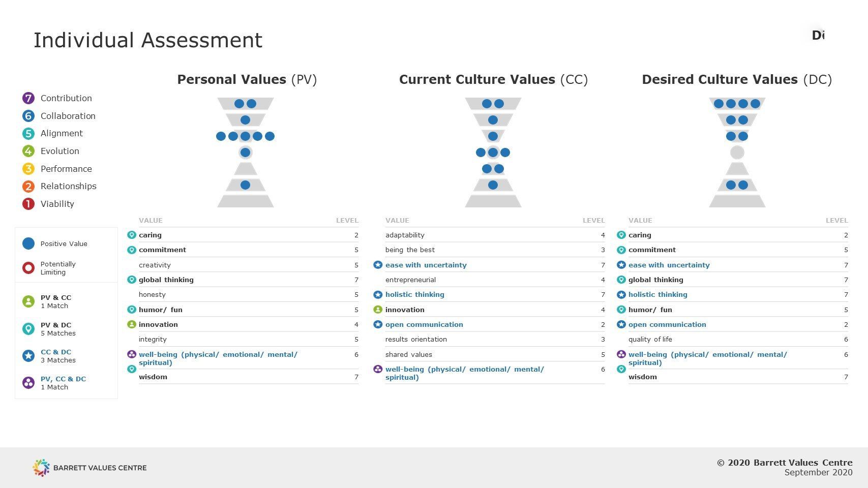Screen dimensions: 868x488
Task: Click the green Evolution level 4 icon
Action: (x=28, y=151)
